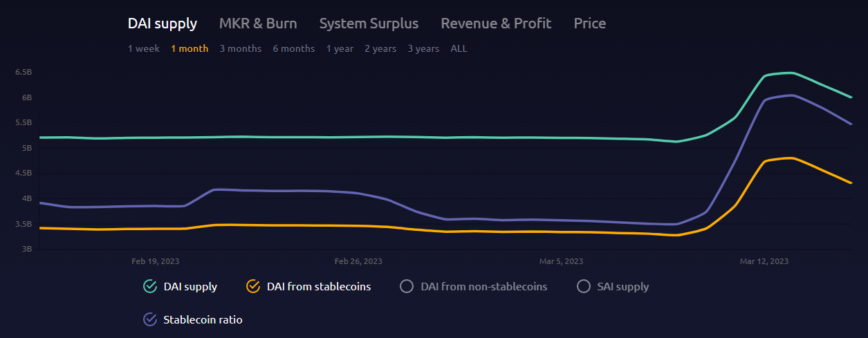
Task: Select the 1 month time range
Action: pyautogui.click(x=190, y=48)
